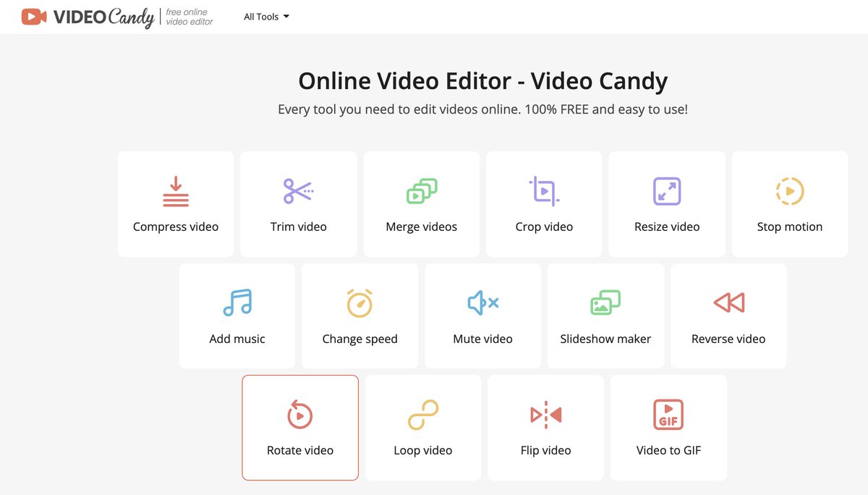Click the Crop video crop-frame icon
868x495 pixels.
click(544, 191)
